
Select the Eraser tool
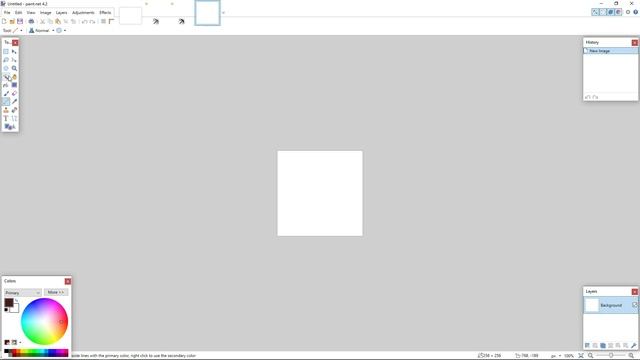pos(14,93)
